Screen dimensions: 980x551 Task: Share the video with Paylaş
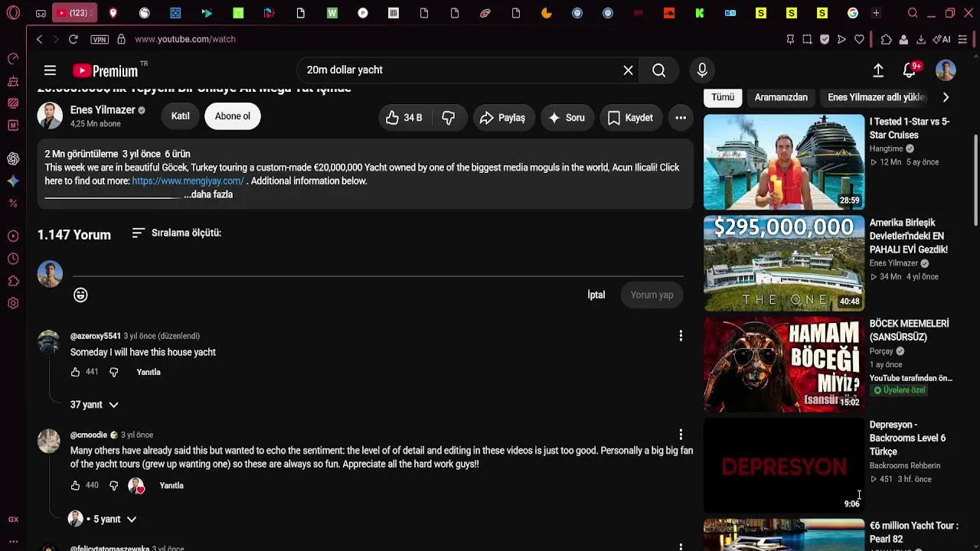503,117
